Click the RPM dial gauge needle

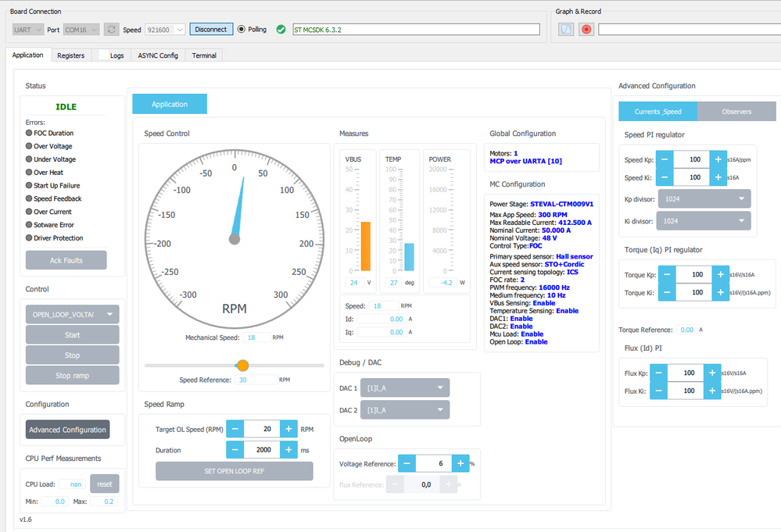click(x=238, y=208)
